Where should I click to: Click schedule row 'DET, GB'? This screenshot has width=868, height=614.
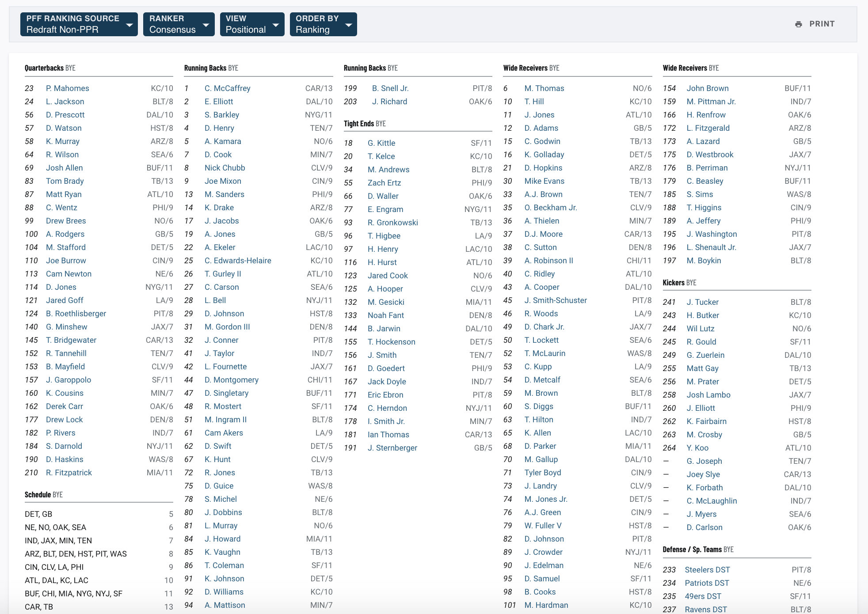point(99,514)
